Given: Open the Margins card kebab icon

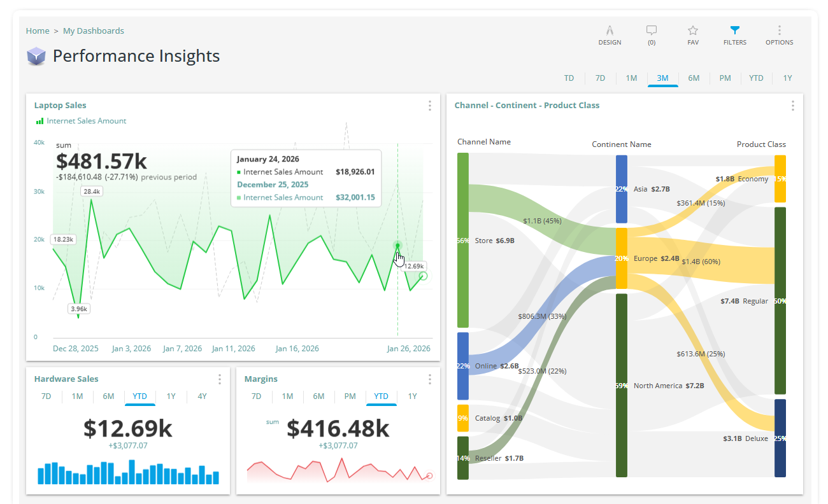Looking at the screenshot, I should pos(429,379).
